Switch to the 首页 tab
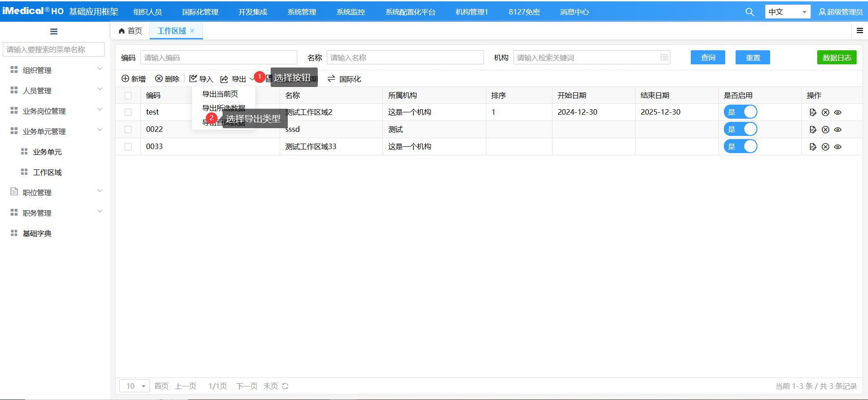This screenshot has width=868, height=400. coord(131,31)
